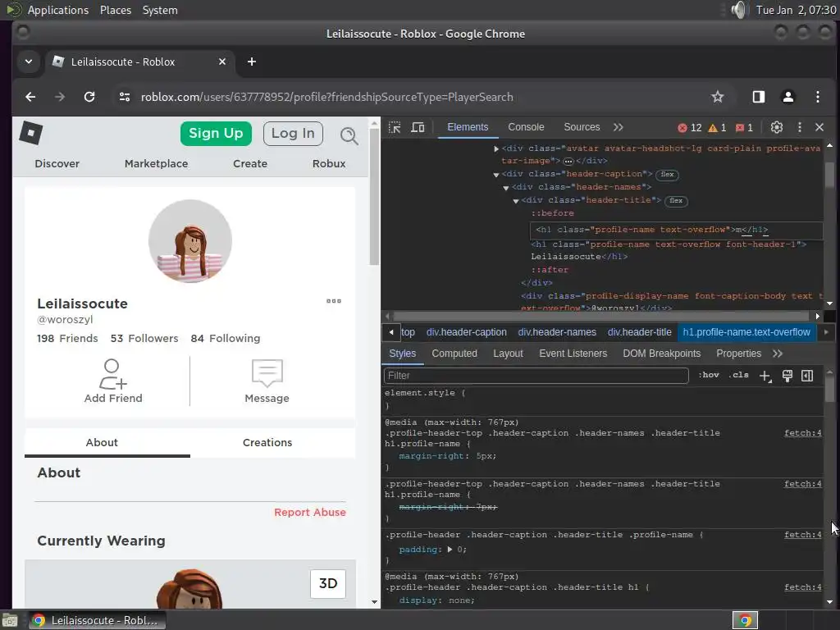The height and width of the screenshot is (630, 840).
Task: Click the page vertical scrollbar thumb
Action: 374,197
